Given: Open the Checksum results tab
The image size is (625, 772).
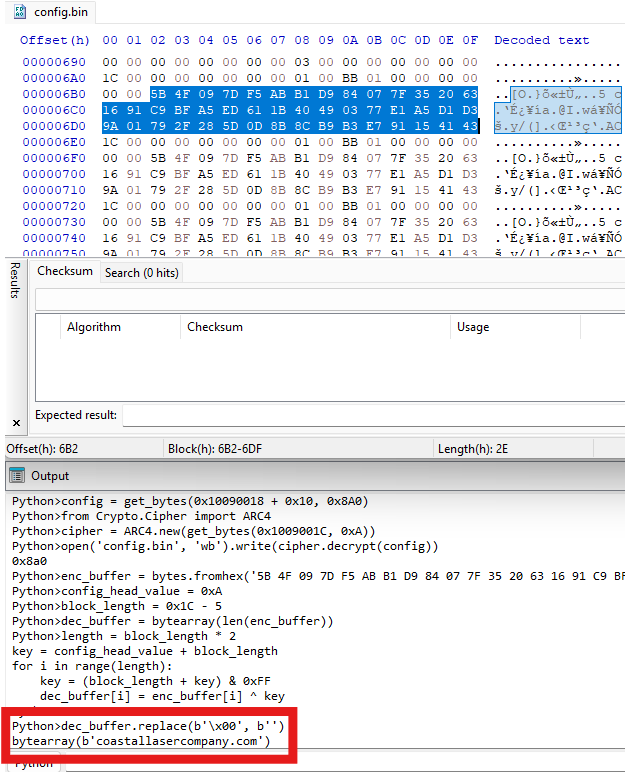Looking at the screenshot, I should tap(65, 271).
